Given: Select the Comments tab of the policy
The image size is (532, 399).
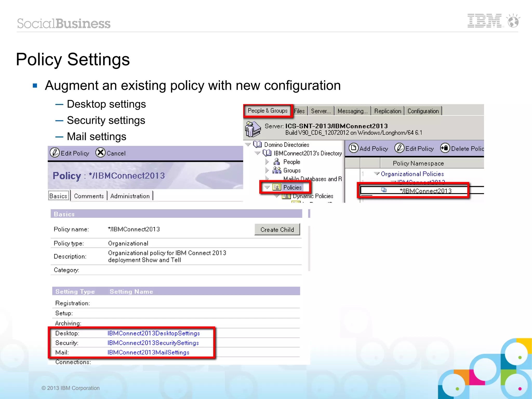Looking at the screenshot, I should point(89,196).
